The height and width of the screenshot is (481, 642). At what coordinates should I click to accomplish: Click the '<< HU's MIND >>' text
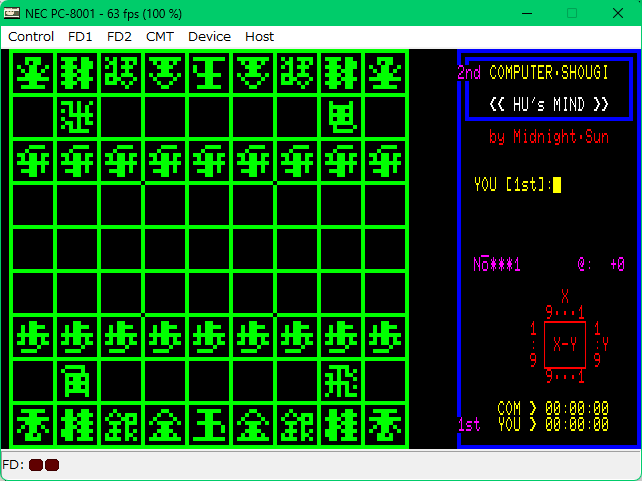[549, 104]
